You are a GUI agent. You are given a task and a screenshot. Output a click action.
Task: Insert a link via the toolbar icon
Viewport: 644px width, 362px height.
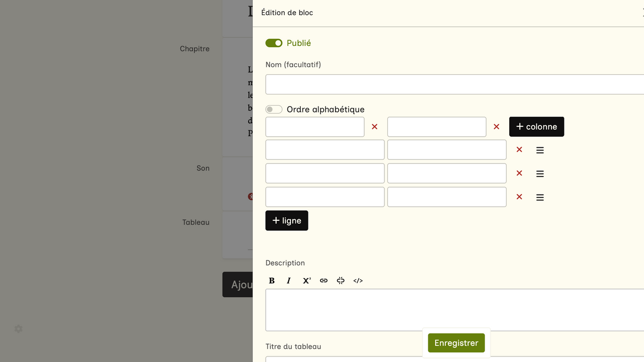324,281
